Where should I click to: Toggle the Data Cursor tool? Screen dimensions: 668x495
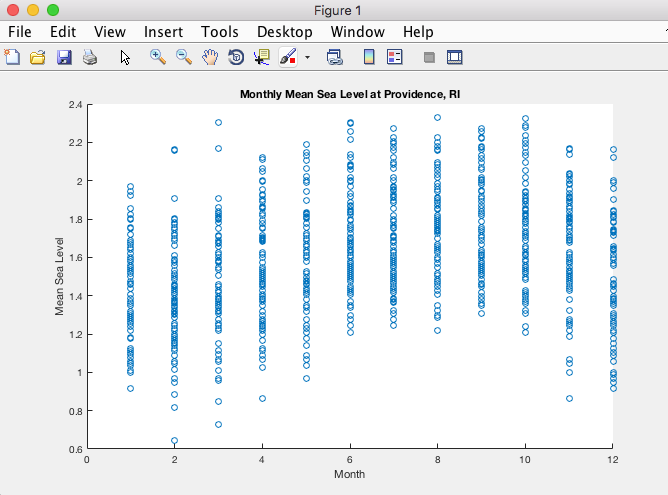coord(262,57)
